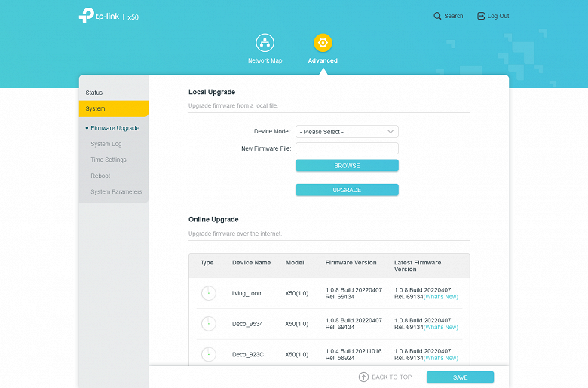Click the Online Upgrade heading

213,219
